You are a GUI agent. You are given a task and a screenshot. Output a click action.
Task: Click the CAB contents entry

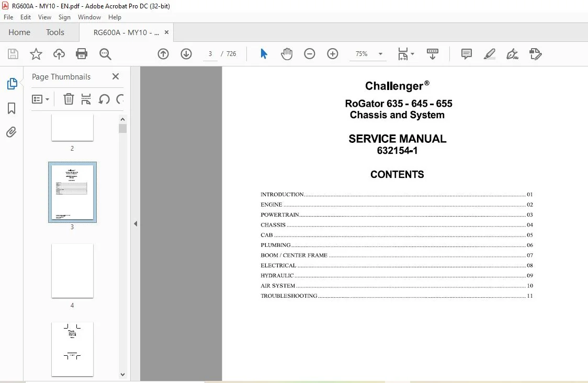397,235
